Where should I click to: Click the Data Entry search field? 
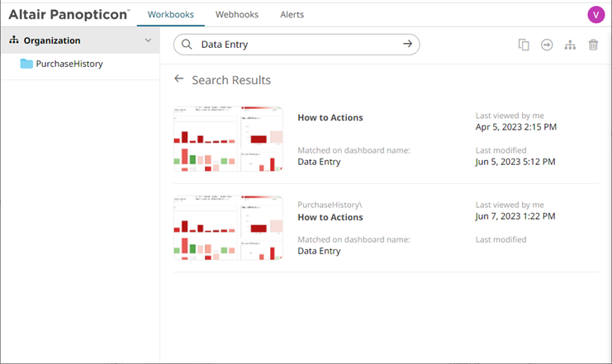[x=297, y=45]
